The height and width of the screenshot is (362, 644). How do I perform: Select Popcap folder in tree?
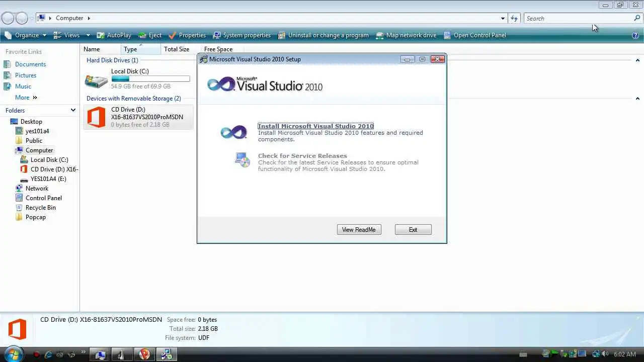point(35,217)
